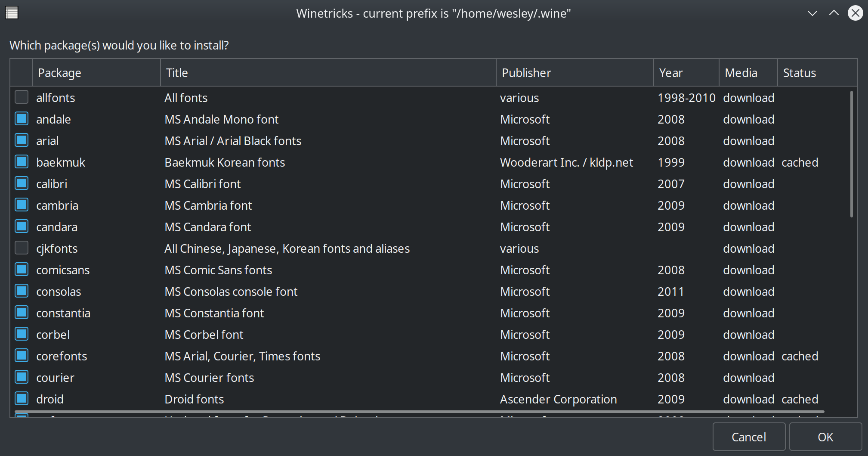Check the cjkfonts package checkbox

(x=22, y=248)
